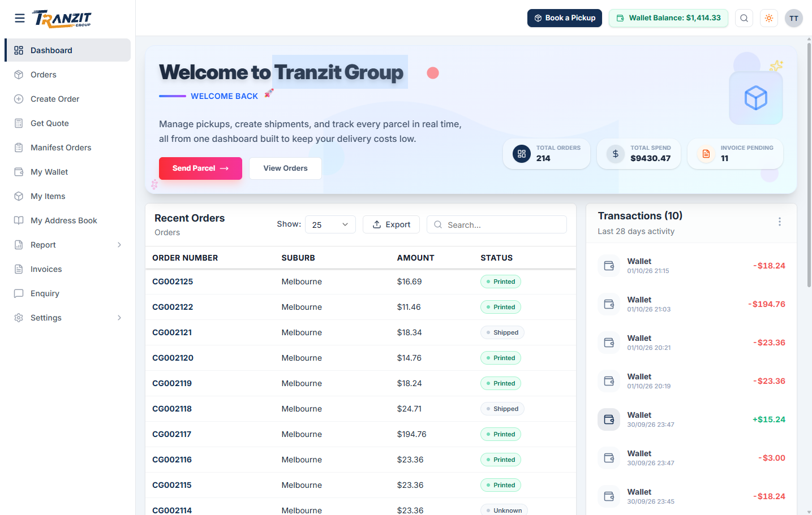Click the Settings gear icon in sidebar

coord(19,318)
